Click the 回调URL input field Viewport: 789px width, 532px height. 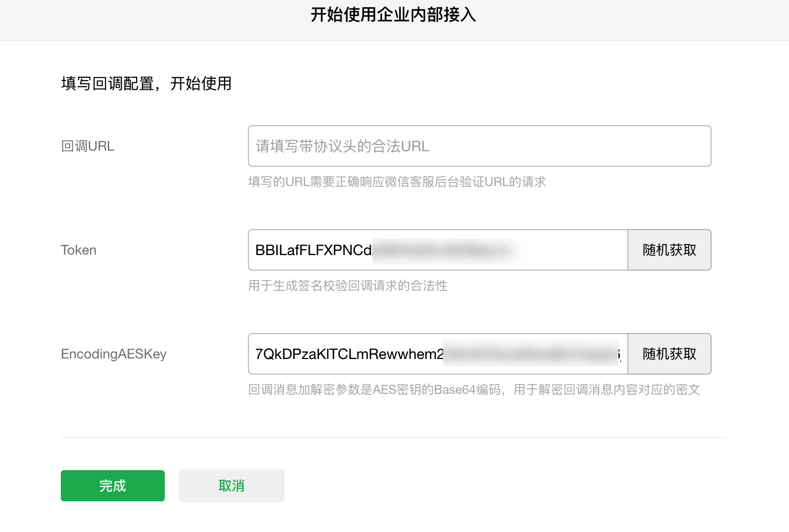[479, 146]
